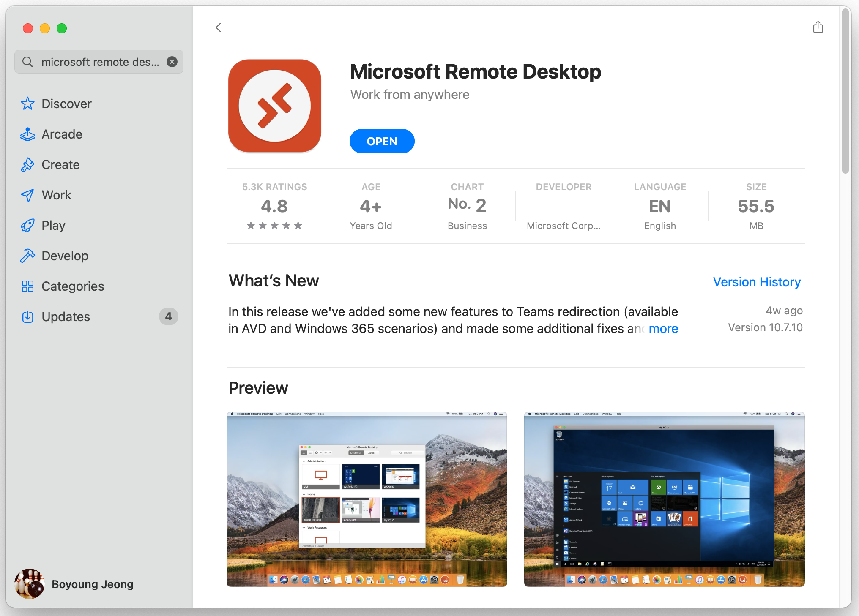
Task: Open the share menu icon
Action: point(818,27)
